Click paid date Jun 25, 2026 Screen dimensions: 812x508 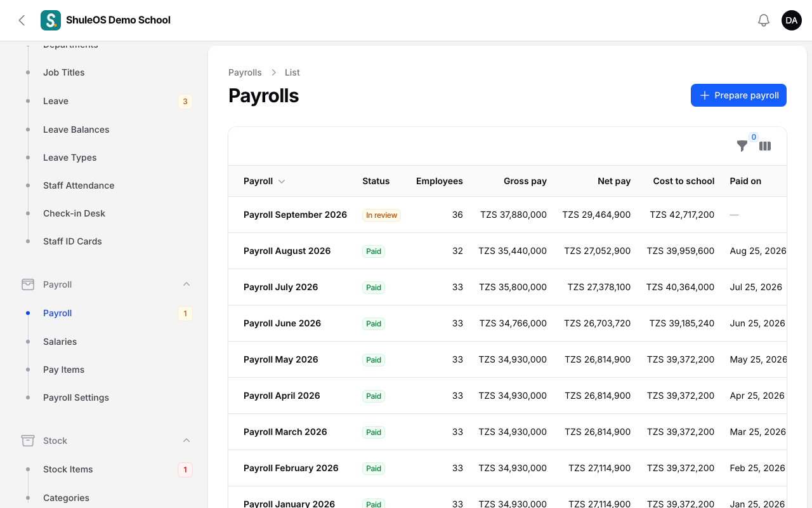tap(757, 323)
